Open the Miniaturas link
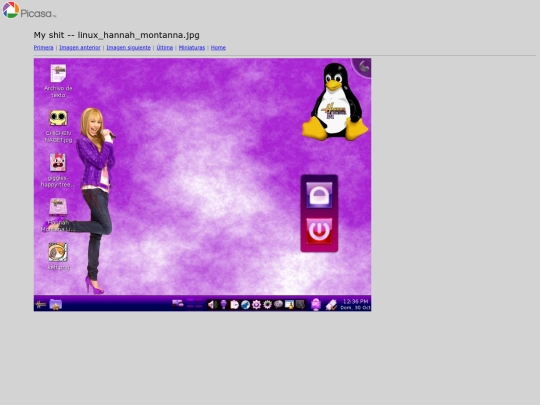 [192, 48]
